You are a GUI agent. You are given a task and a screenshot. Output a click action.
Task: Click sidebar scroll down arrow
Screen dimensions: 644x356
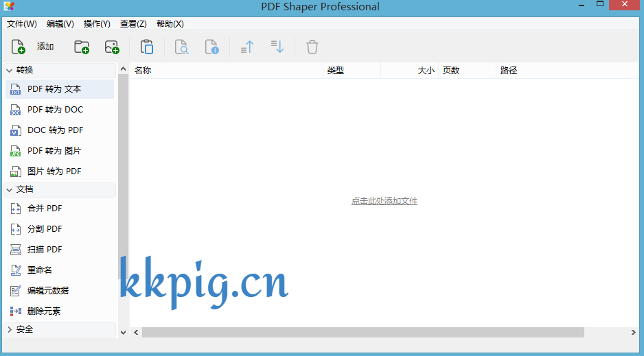123,332
